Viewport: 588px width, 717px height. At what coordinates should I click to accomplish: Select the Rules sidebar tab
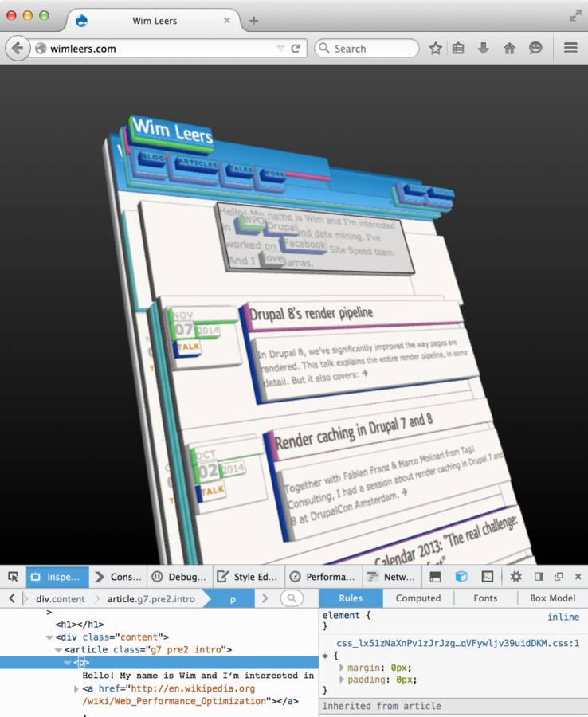click(351, 598)
